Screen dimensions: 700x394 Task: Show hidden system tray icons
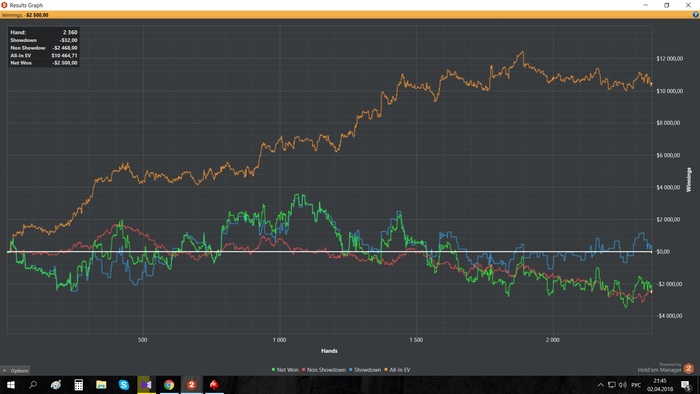(600, 385)
